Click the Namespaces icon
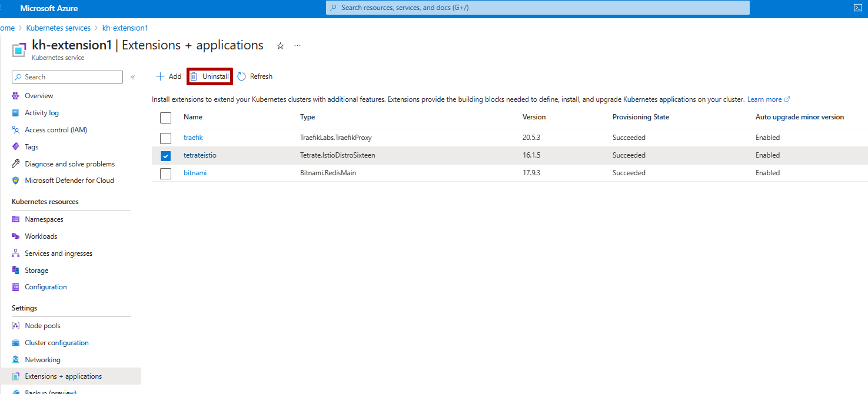Viewport: 868px width, 394px height. pyautogui.click(x=16, y=219)
